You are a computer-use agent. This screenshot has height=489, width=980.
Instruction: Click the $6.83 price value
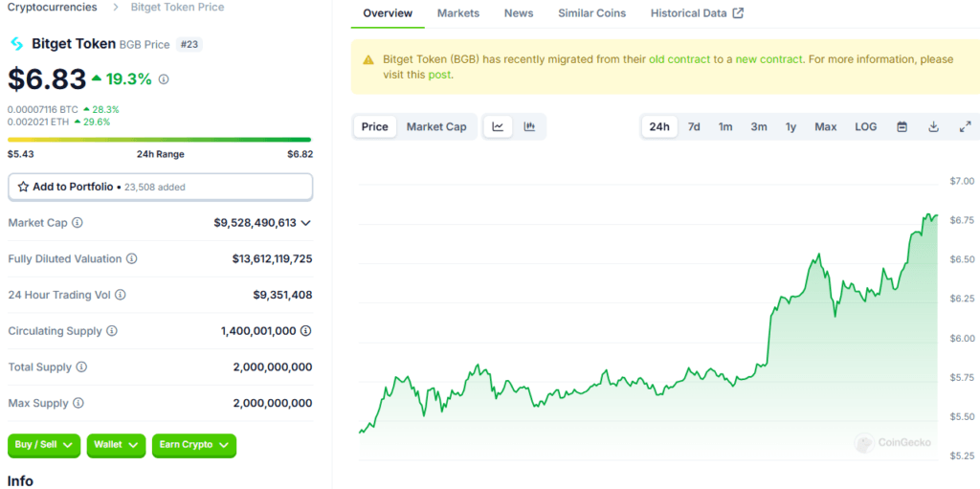point(47,79)
